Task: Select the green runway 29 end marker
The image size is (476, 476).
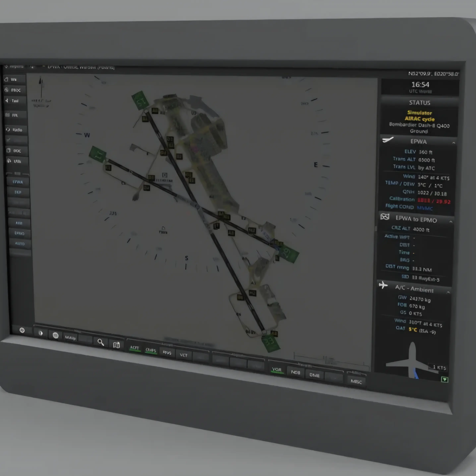Action: pyautogui.click(x=288, y=254)
